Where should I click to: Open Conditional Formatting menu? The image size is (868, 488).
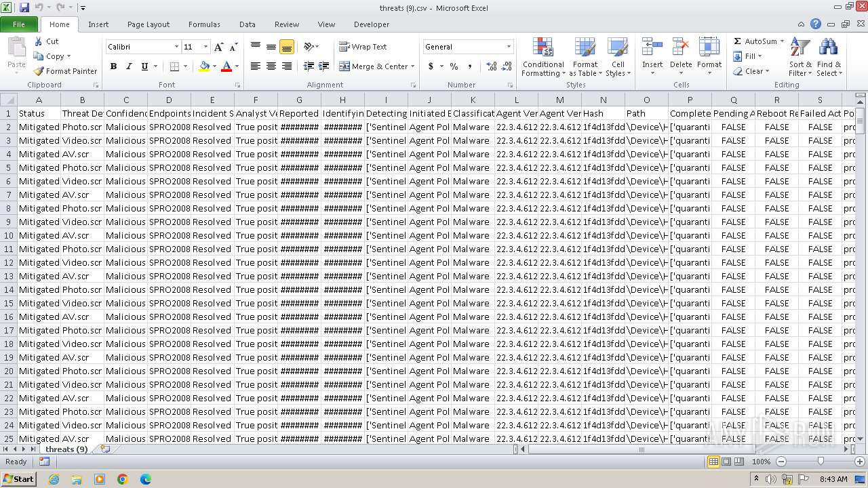pos(543,57)
